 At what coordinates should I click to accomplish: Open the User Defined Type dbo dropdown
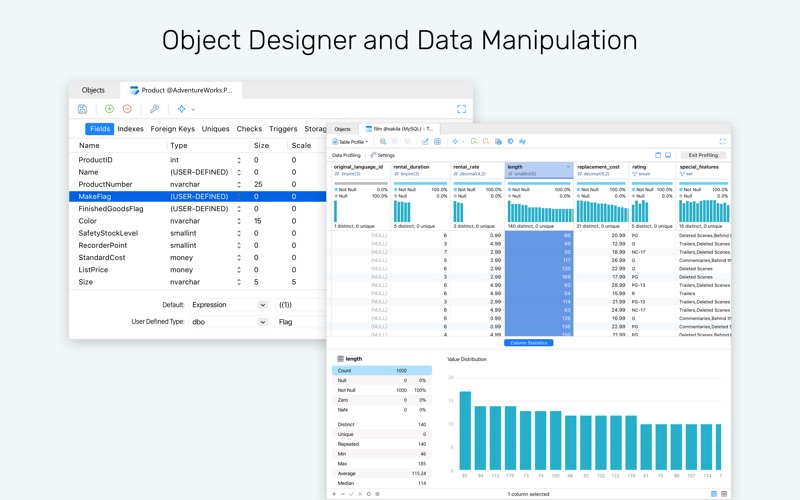tap(229, 322)
